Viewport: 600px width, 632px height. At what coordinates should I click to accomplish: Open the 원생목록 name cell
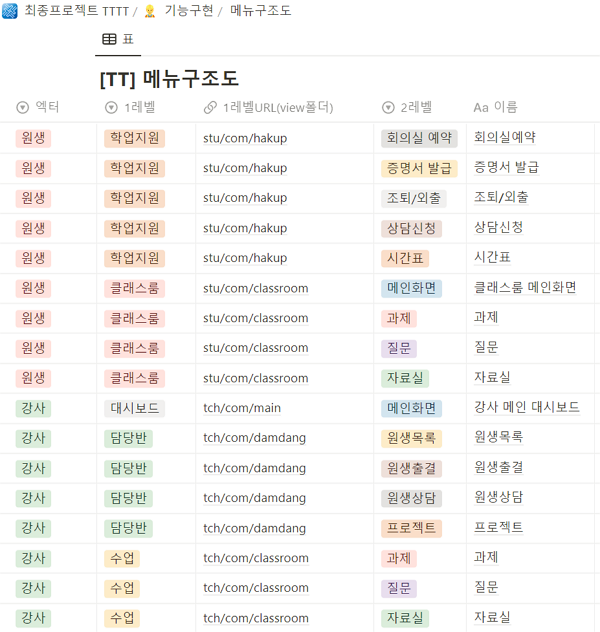tap(498, 437)
